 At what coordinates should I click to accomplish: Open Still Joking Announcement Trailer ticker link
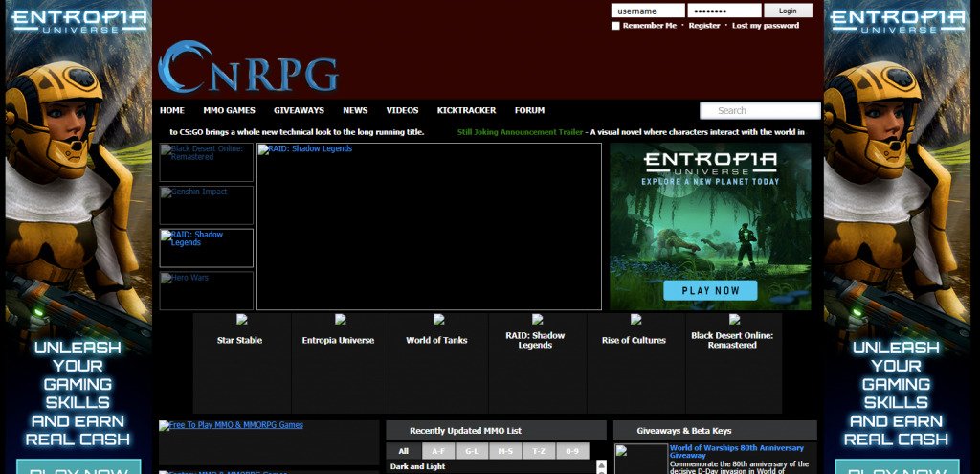pyautogui.click(x=520, y=132)
